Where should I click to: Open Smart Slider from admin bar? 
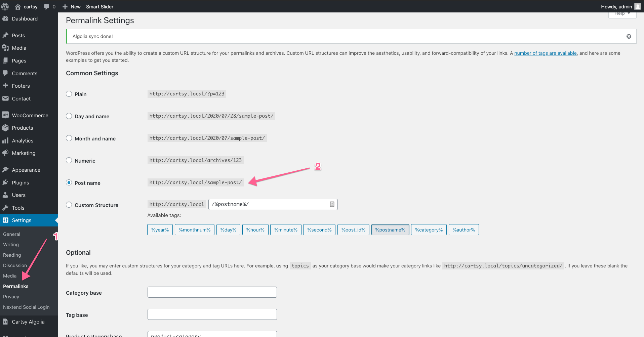[100, 7]
